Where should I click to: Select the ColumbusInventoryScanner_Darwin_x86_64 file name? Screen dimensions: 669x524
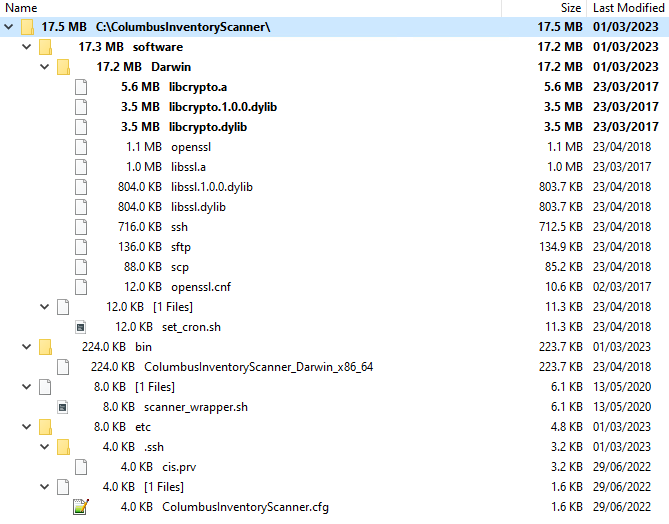coord(259,367)
